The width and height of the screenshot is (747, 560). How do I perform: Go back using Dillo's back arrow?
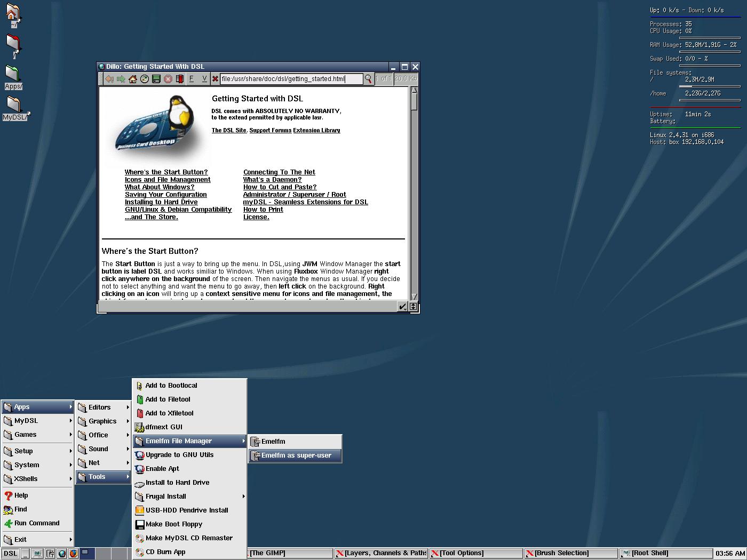pos(109,79)
